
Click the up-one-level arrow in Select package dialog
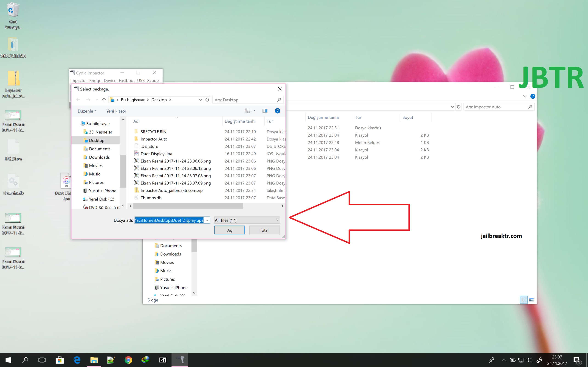point(104,100)
